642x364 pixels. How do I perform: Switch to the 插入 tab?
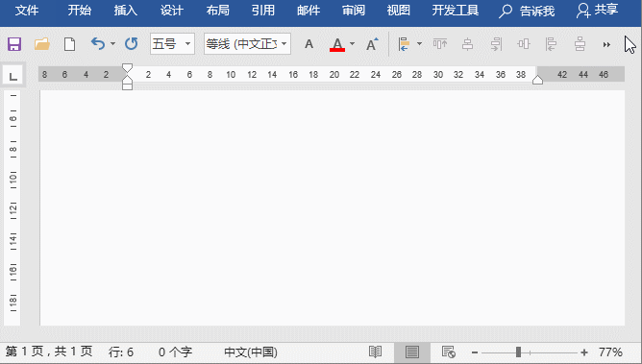(125, 11)
